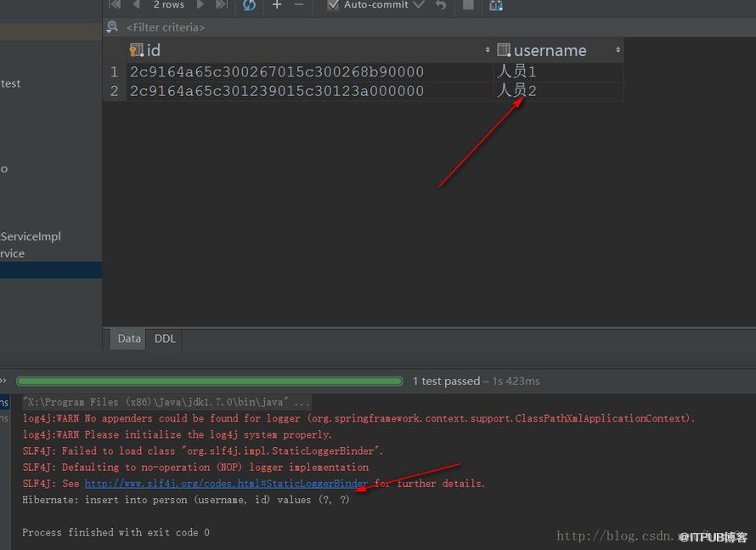The image size is (756, 550).
Task: Click the compare data icon right of stop
Action: [496, 5]
